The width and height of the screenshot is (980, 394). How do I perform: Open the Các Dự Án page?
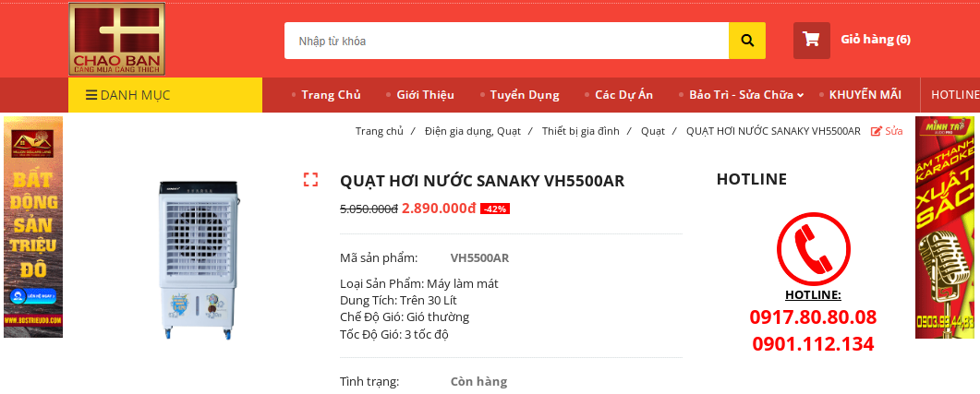point(623,95)
